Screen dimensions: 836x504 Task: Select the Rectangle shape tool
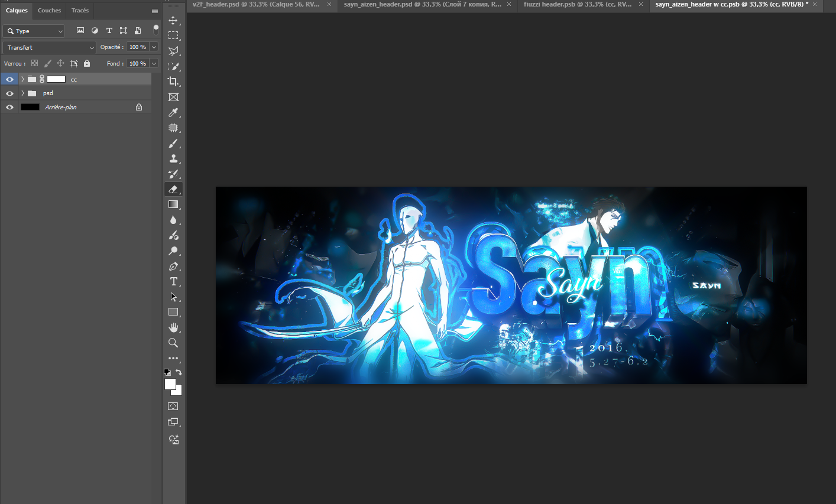(x=173, y=312)
